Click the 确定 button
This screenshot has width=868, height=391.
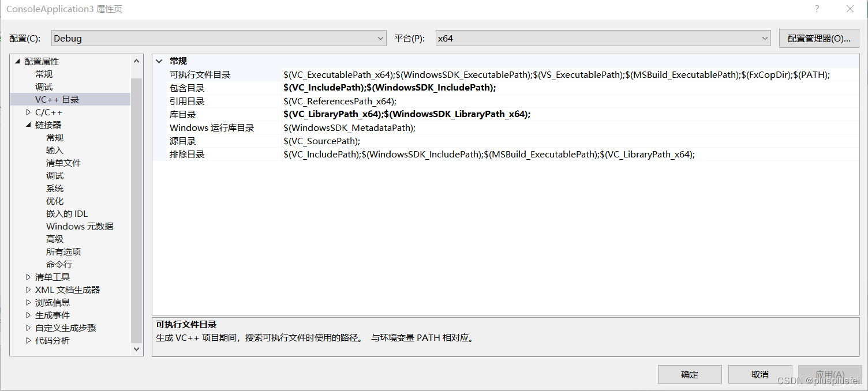[690, 374]
